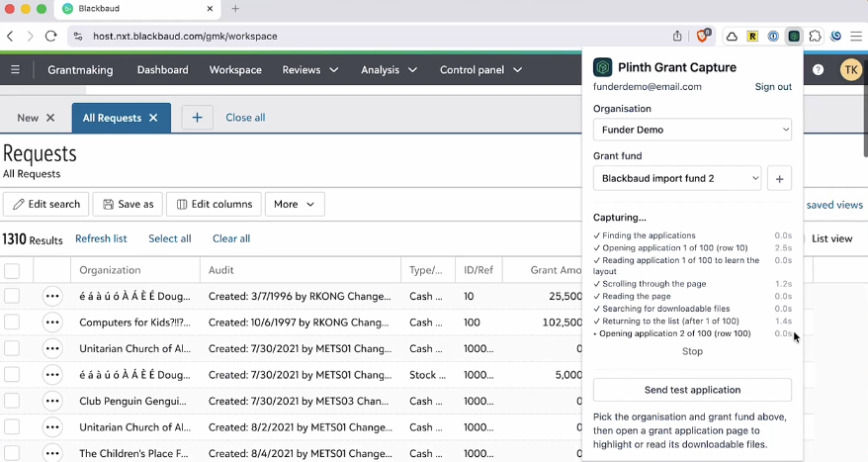Click the yellow R extension icon
Viewport: 868px width, 462px height.
[752, 37]
